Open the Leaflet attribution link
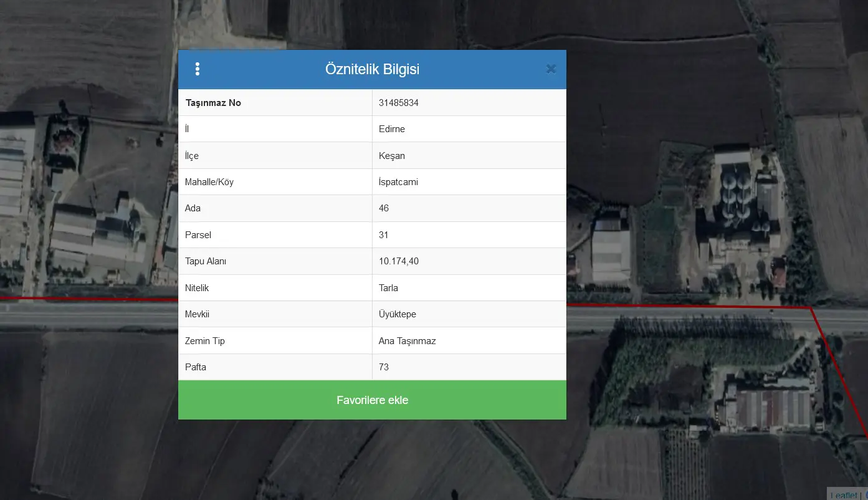Image resolution: width=868 pixels, height=500 pixels. click(x=843, y=495)
